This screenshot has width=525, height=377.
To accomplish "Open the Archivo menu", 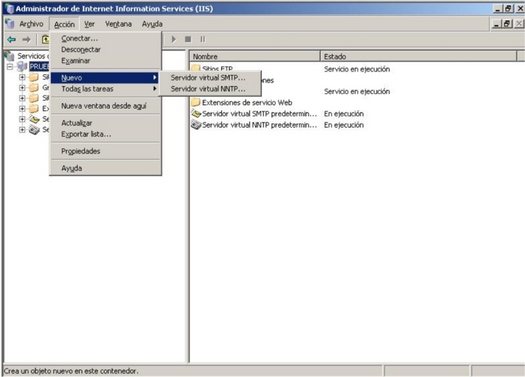I will pyautogui.click(x=31, y=24).
